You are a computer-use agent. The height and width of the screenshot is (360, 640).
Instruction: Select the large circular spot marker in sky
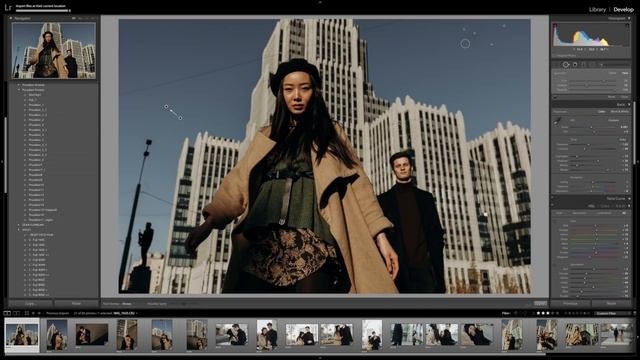(x=465, y=44)
